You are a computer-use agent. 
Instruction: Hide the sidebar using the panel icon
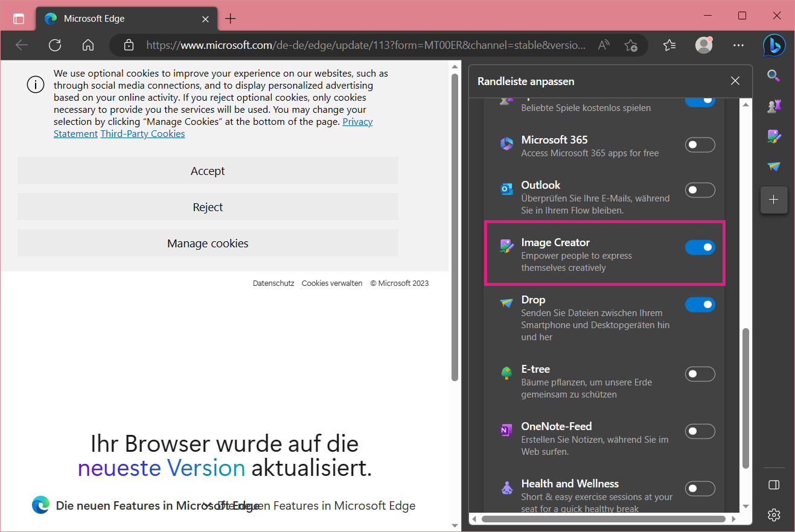coord(773,485)
